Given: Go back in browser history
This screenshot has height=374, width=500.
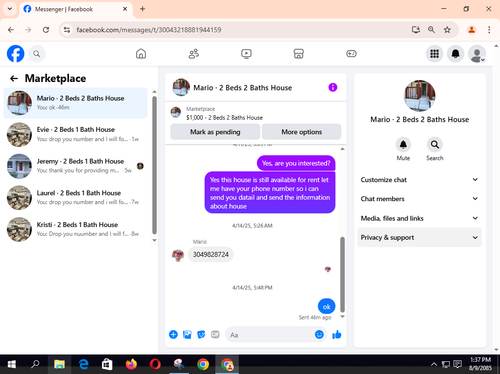Looking at the screenshot, I should click(11, 30).
